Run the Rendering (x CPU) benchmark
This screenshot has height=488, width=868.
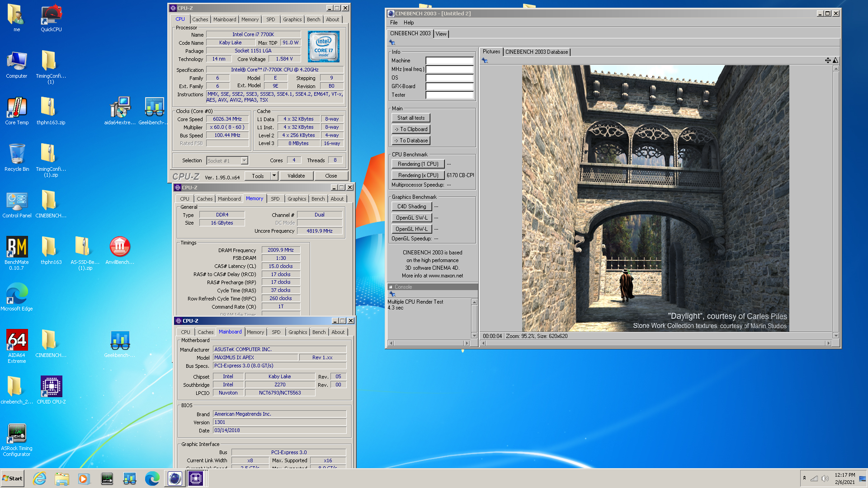(x=418, y=175)
